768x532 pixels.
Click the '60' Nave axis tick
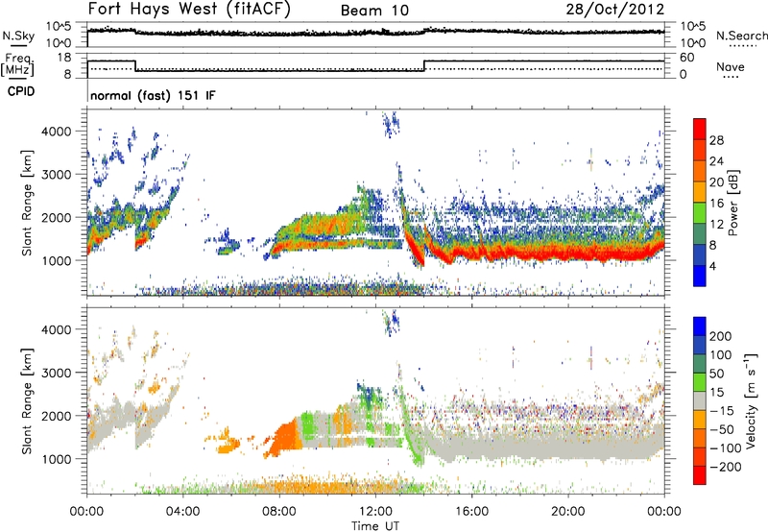(687, 58)
